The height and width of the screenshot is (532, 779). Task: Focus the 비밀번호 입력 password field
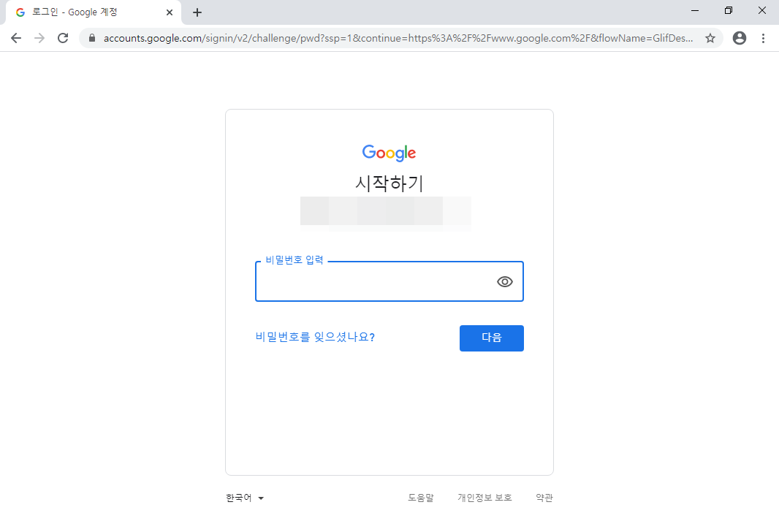[389, 281]
